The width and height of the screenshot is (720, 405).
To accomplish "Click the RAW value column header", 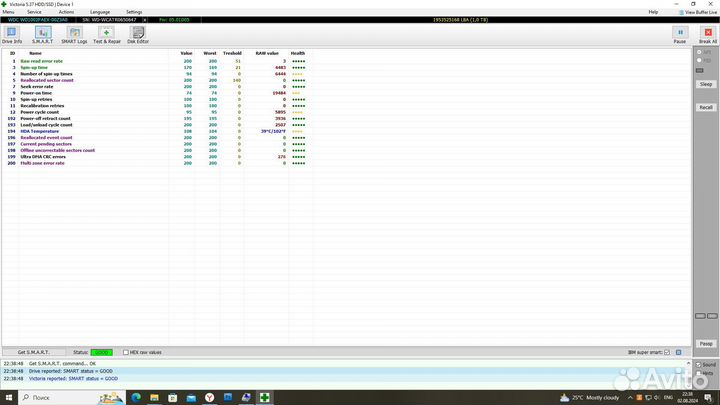I will coord(267,53).
